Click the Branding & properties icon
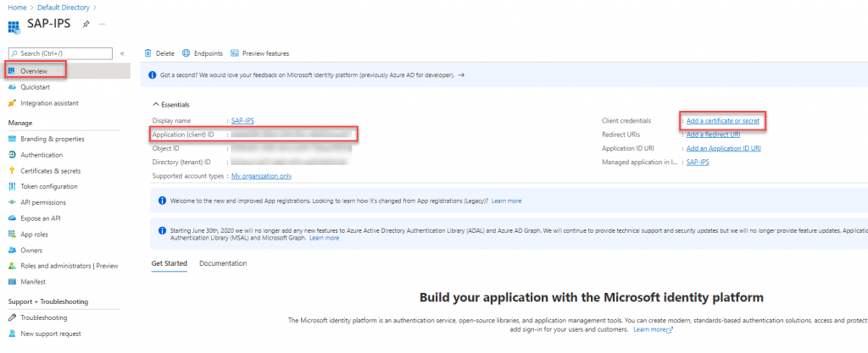This screenshot has height=353, width=868. click(x=12, y=139)
